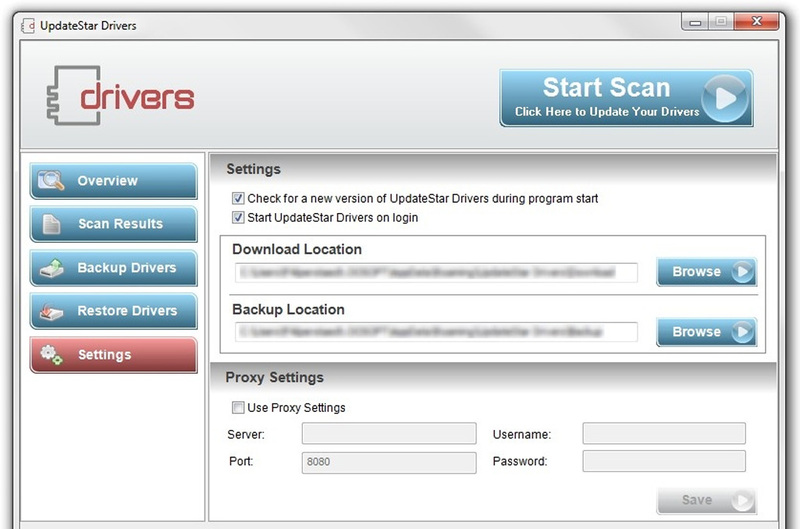The width and height of the screenshot is (800, 529).
Task: Click the Save button
Action: point(706,500)
